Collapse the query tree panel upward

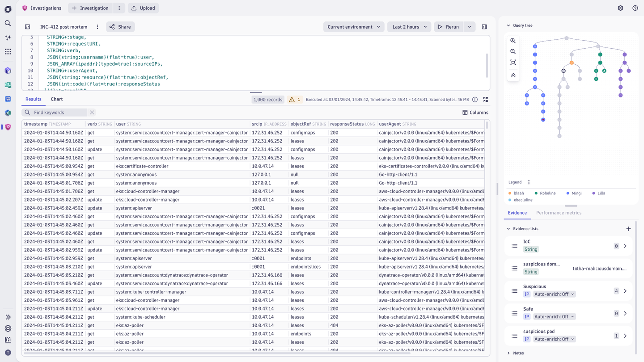point(513,75)
